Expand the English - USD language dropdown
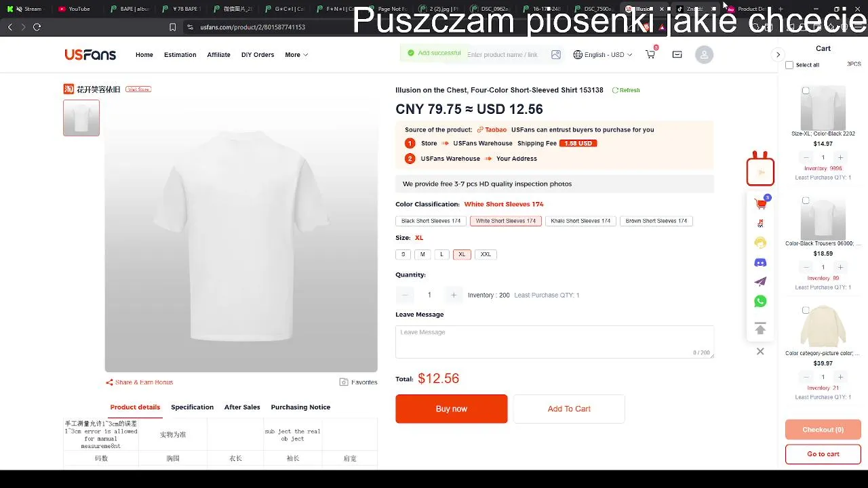The height and width of the screenshot is (488, 868). point(602,55)
